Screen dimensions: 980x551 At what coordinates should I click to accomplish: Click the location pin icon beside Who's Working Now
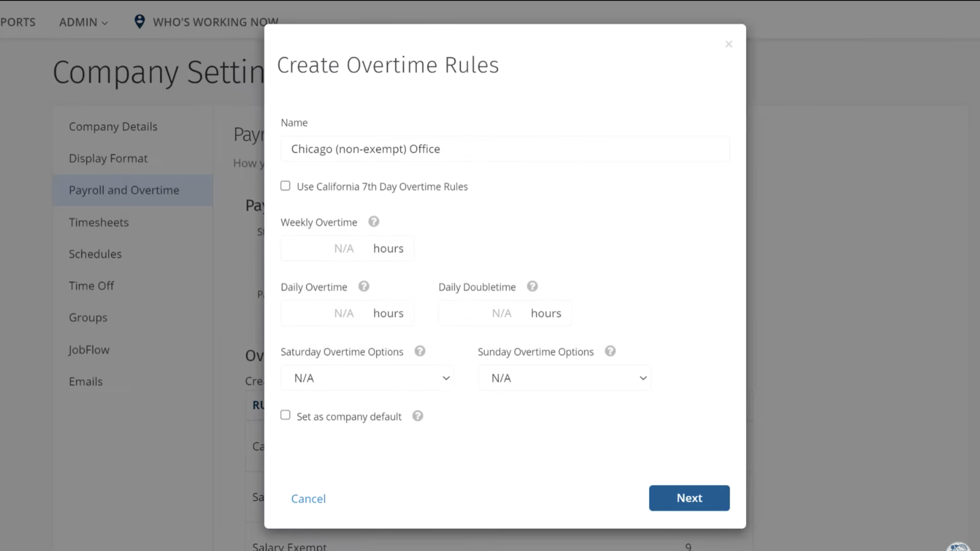140,21
